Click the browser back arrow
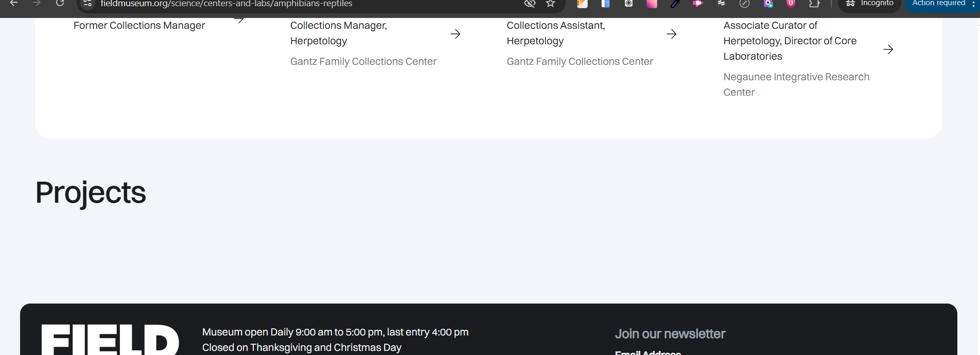Viewport: 980px width, 355px height. [x=14, y=3]
